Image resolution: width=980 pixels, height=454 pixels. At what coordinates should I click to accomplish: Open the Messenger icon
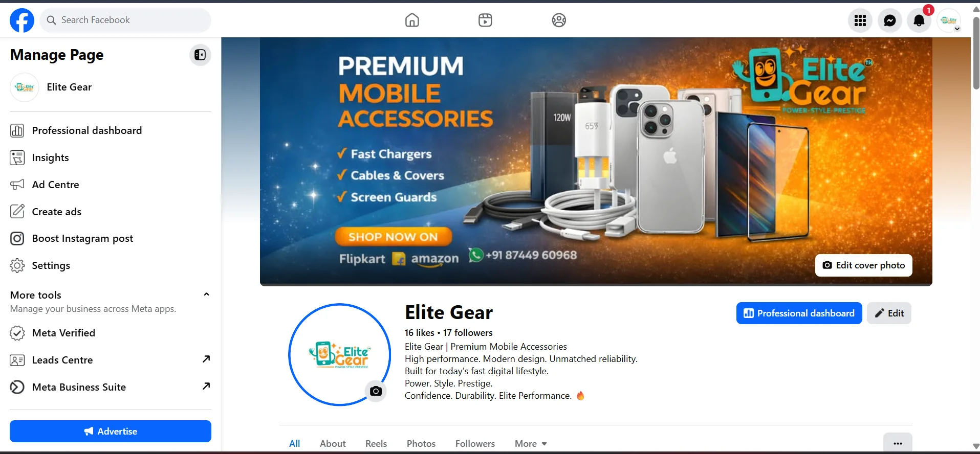tap(890, 20)
